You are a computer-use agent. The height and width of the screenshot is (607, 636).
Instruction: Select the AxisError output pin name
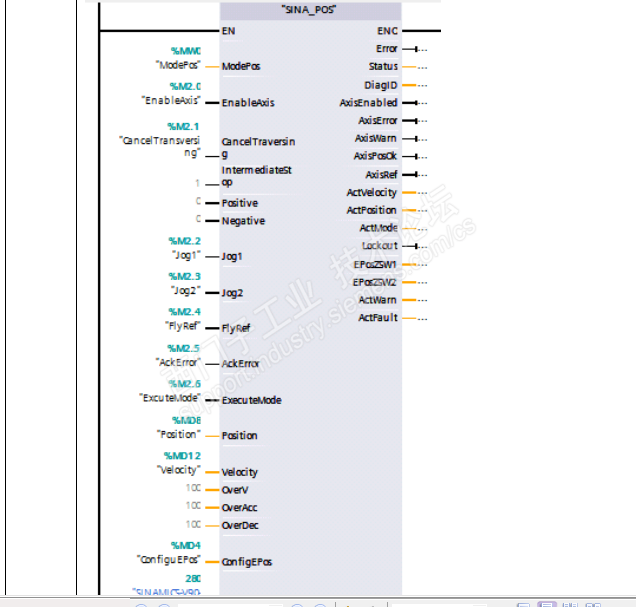tap(378, 121)
